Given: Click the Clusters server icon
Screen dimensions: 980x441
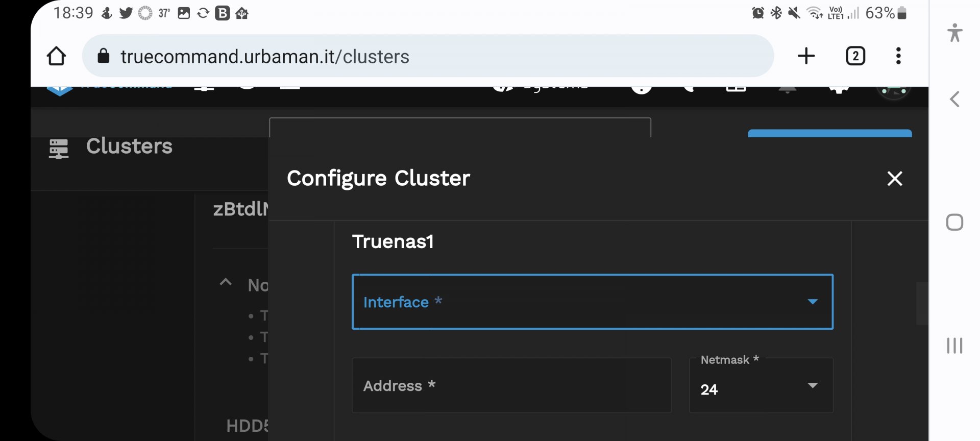Looking at the screenshot, I should pyautogui.click(x=58, y=149).
